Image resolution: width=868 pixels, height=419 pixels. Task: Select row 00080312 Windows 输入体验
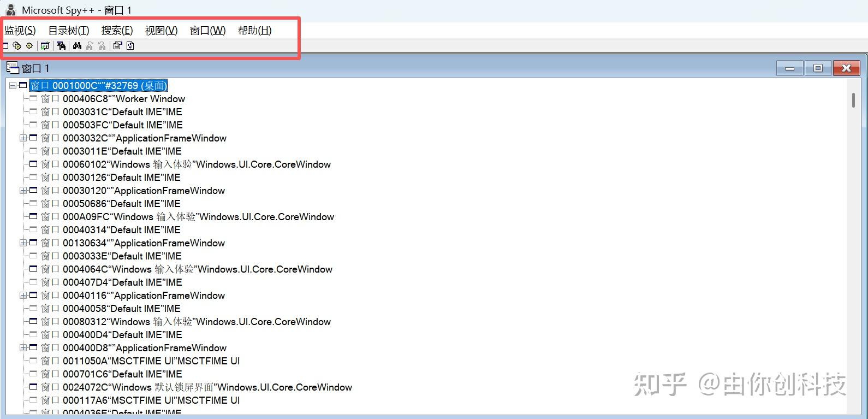[x=186, y=321]
